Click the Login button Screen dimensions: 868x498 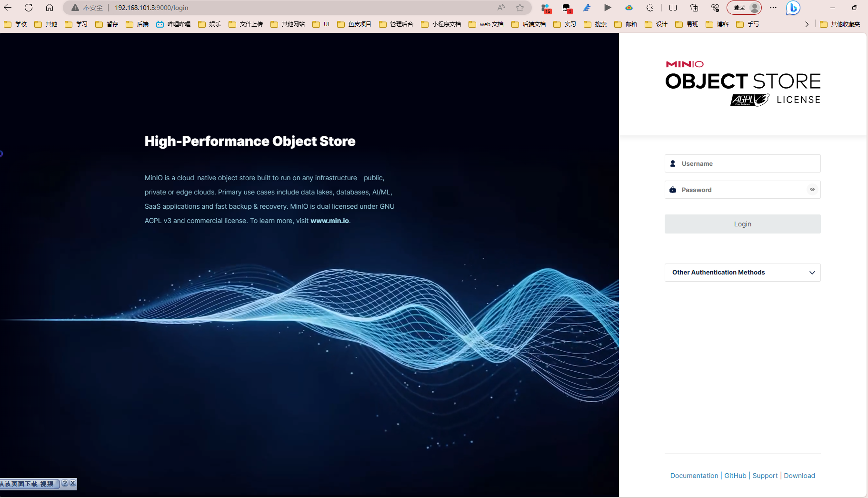pos(742,224)
